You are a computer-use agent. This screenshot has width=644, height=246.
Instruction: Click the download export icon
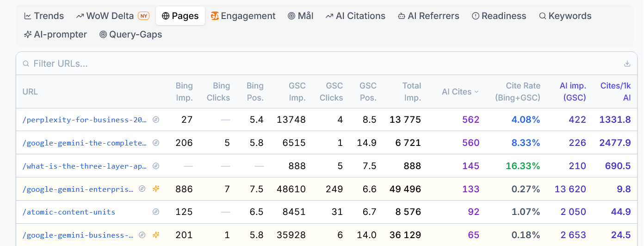627,63
